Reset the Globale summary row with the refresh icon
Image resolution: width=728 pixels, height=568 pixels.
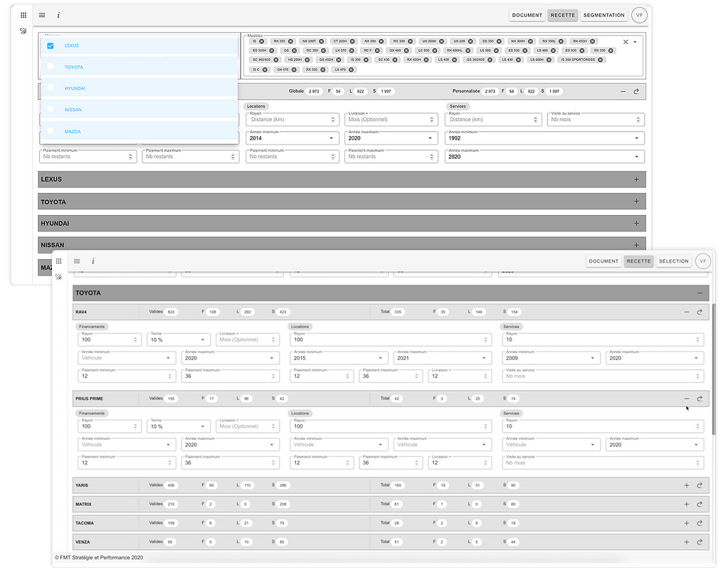(636, 92)
